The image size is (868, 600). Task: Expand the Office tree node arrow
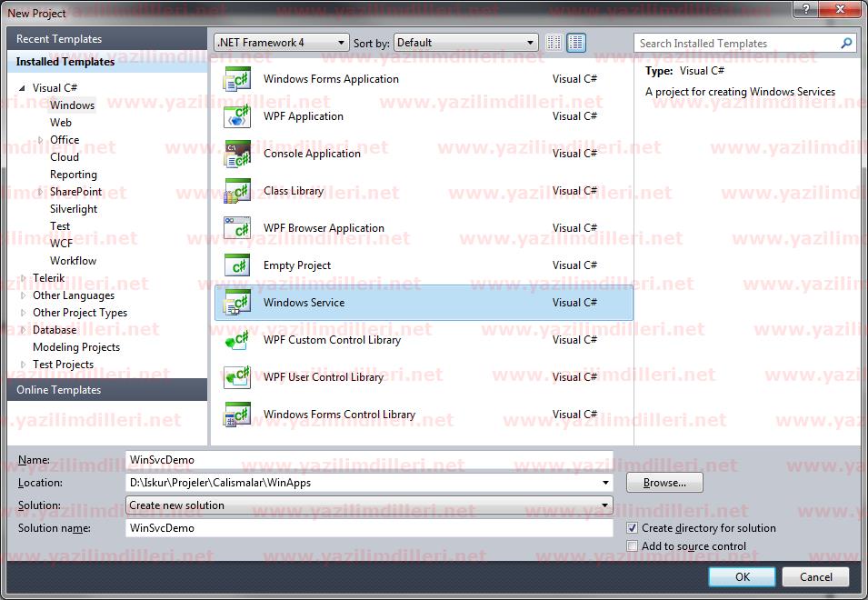click(40, 140)
